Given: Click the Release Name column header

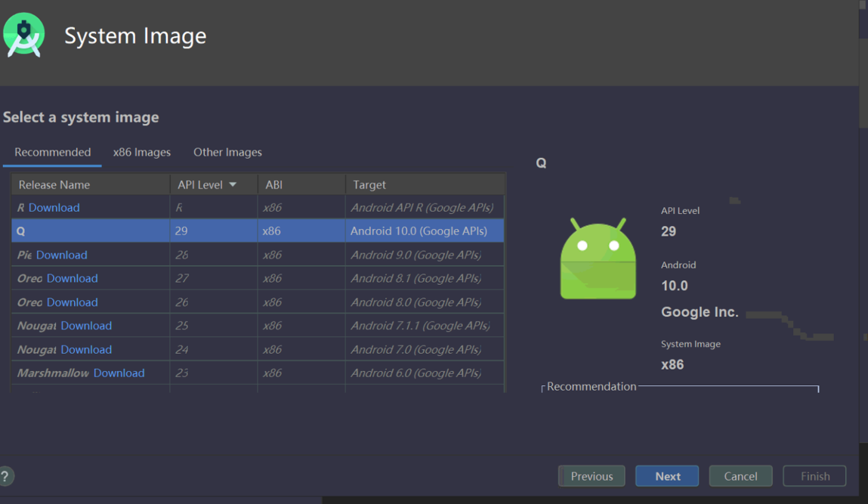Looking at the screenshot, I should pyautogui.click(x=91, y=184).
